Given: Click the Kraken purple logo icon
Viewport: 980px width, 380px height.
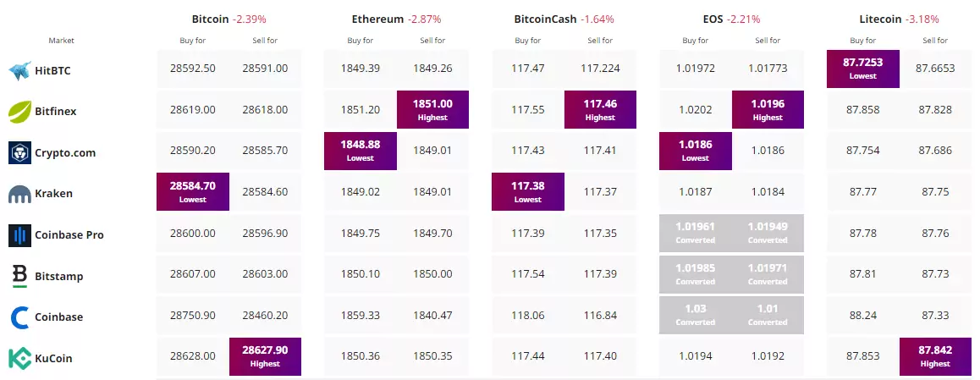Looking at the screenshot, I should point(20,194).
